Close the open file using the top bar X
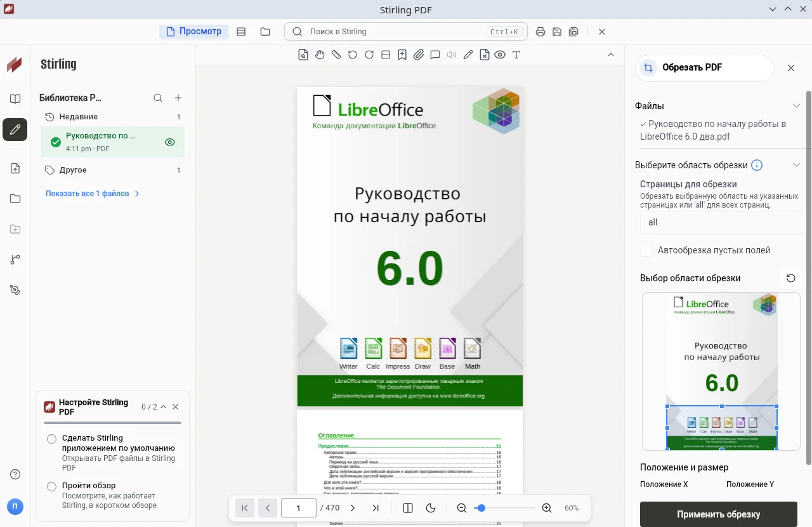The image size is (812, 527). (x=602, y=32)
